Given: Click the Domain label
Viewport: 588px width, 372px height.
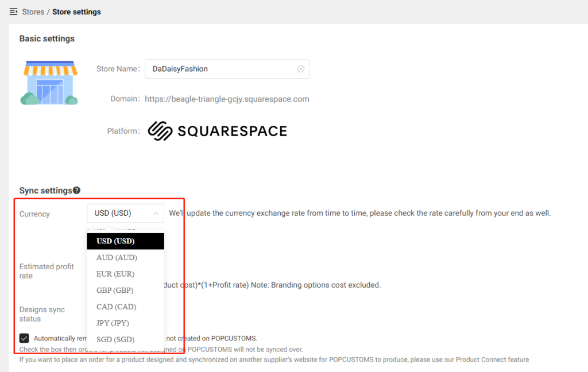Looking at the screenshot, I should (x=125, y=99).
